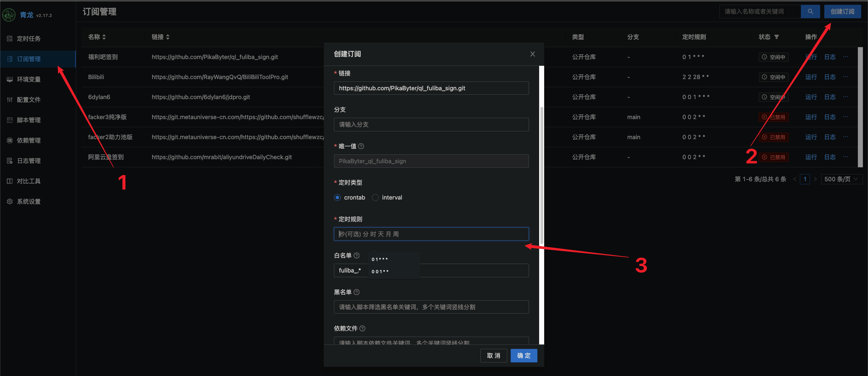The image size is (868, 376).
Task: Choose the 0 1 * * * cron suggestion
Action: pyautogui.click(x=380, y=259)
